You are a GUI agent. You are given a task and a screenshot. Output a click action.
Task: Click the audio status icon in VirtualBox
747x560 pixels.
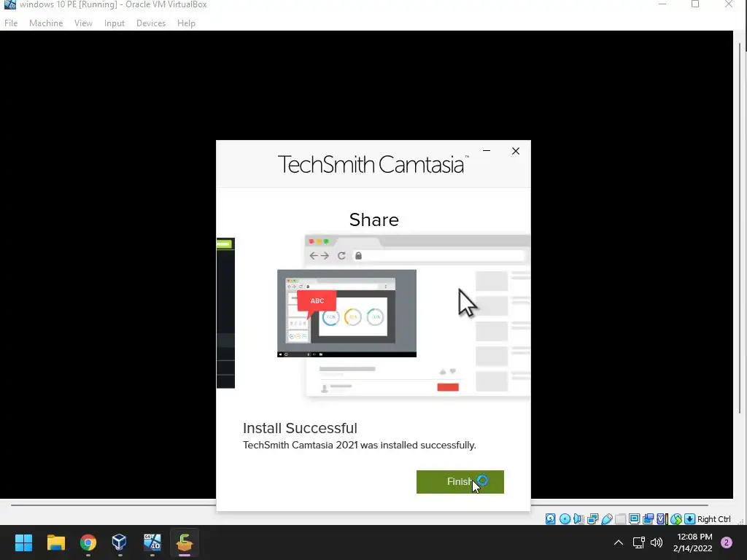pos(578,519)
